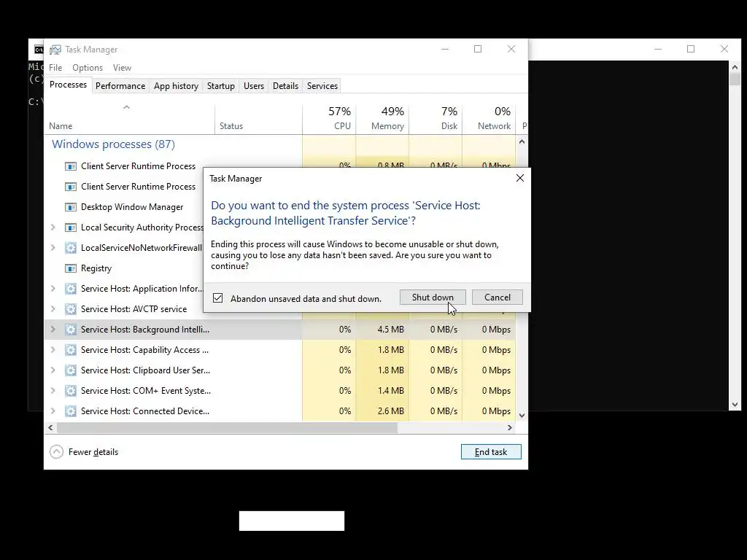Click Command Prompt scrollbar down arrow
The width and height of the screenshot is (747, 560).
735,405
